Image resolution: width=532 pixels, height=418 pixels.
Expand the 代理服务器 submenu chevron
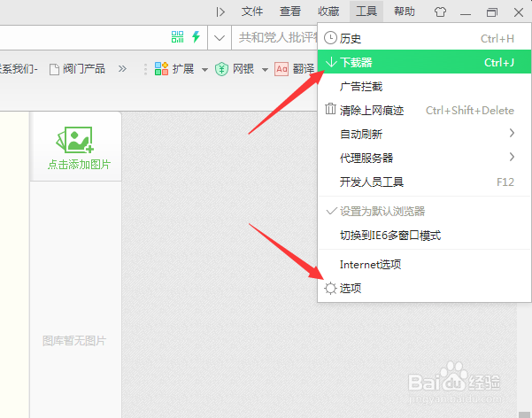click(x=512, y=157)
